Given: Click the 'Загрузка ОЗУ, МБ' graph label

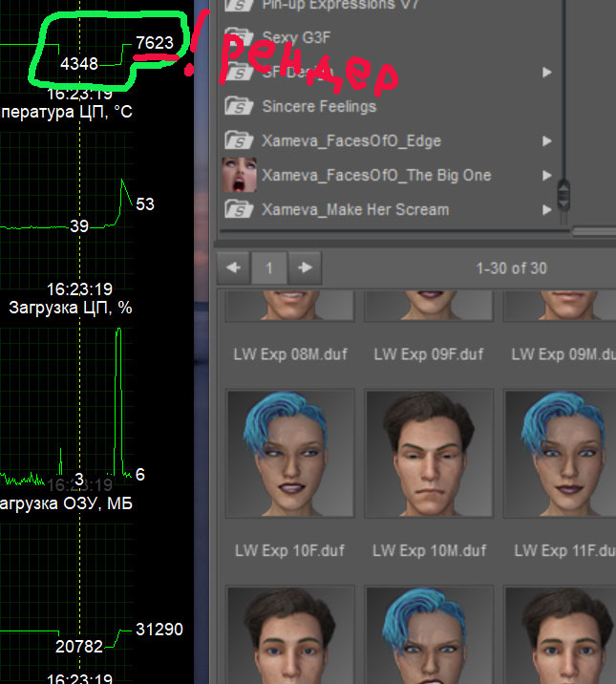Looking at the screenshot, I should (x=65, y=503).
